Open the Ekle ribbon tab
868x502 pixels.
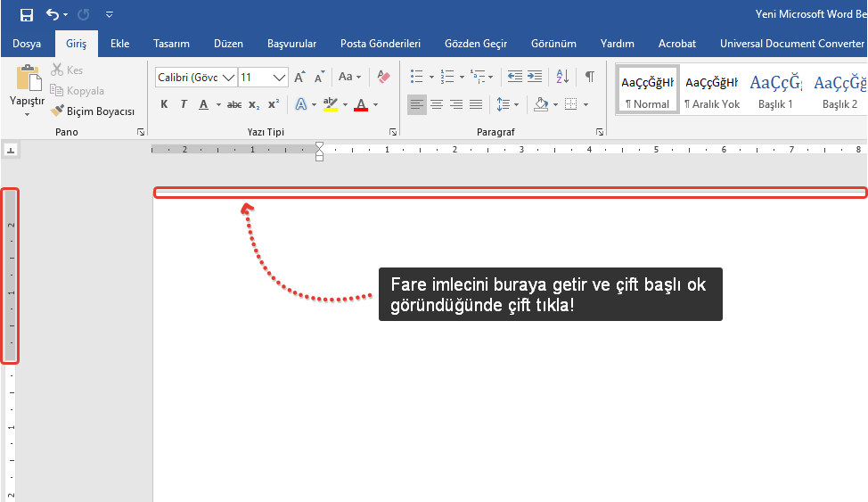tap(119, 43)
